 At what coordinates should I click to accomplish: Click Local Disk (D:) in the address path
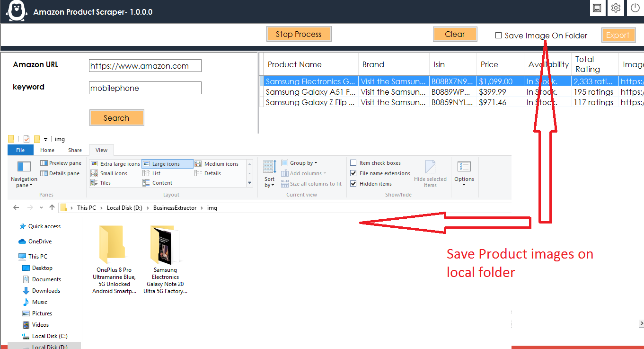click(x=125, y=208)
